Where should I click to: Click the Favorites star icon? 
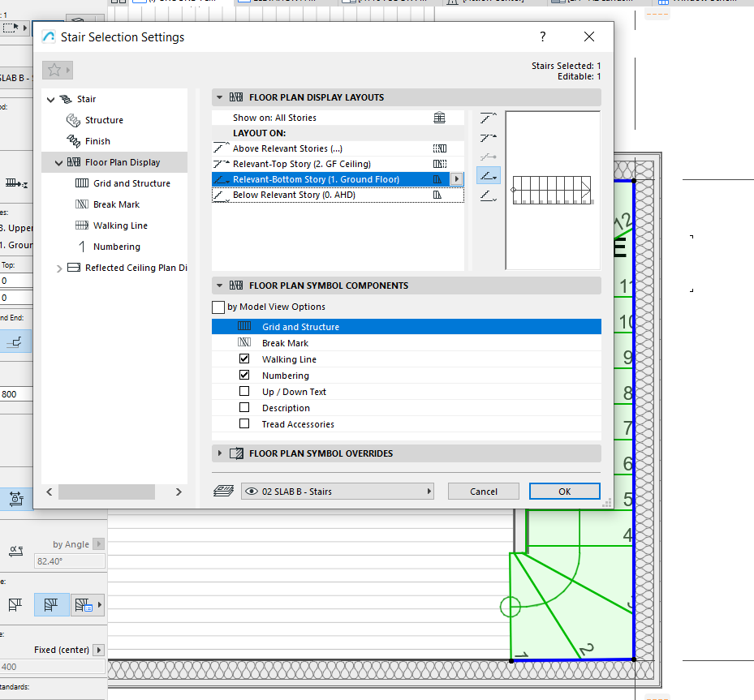[x=54, y=70]
